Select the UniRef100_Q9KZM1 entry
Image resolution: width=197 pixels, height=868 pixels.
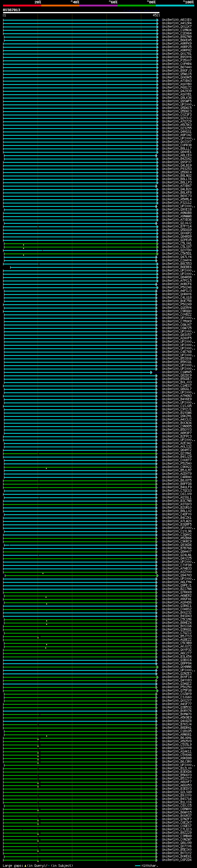177,416
